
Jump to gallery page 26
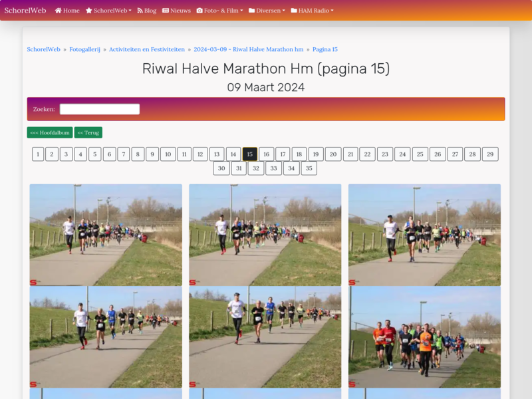pyautogui.click(x=438, y=154)
